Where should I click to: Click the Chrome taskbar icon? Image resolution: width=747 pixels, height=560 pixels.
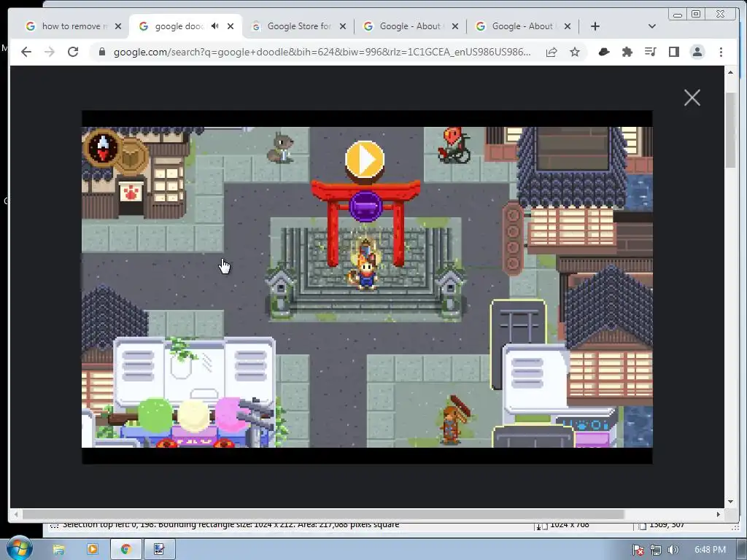click(x=125, y=550)
